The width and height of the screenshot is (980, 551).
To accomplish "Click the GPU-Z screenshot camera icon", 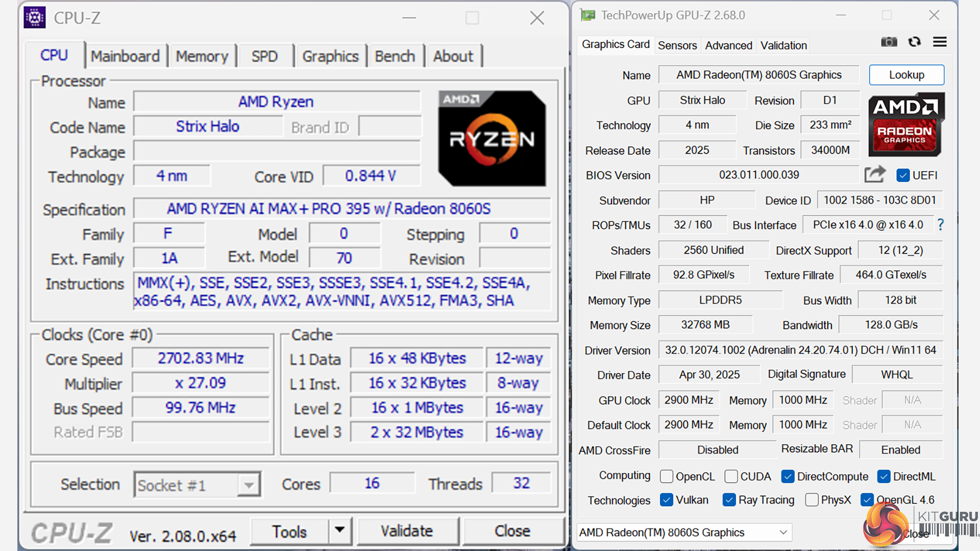I will coord(889,42).
